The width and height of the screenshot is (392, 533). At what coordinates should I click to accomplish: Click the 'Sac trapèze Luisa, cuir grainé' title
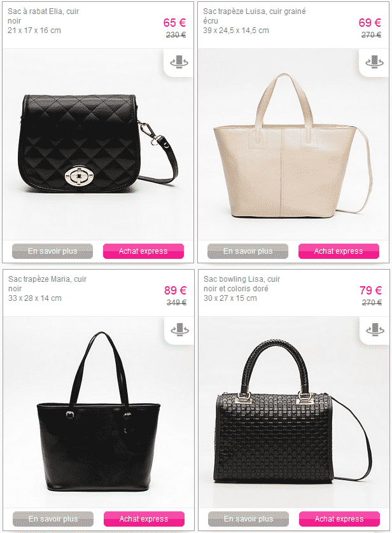point(255,11)
